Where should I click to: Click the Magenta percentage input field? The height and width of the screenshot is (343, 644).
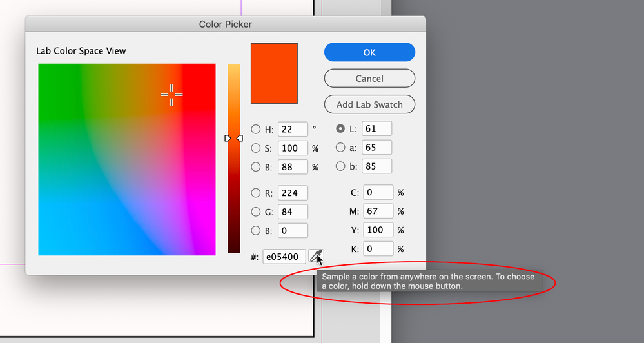pyautogui.click(x=377, y=211)
